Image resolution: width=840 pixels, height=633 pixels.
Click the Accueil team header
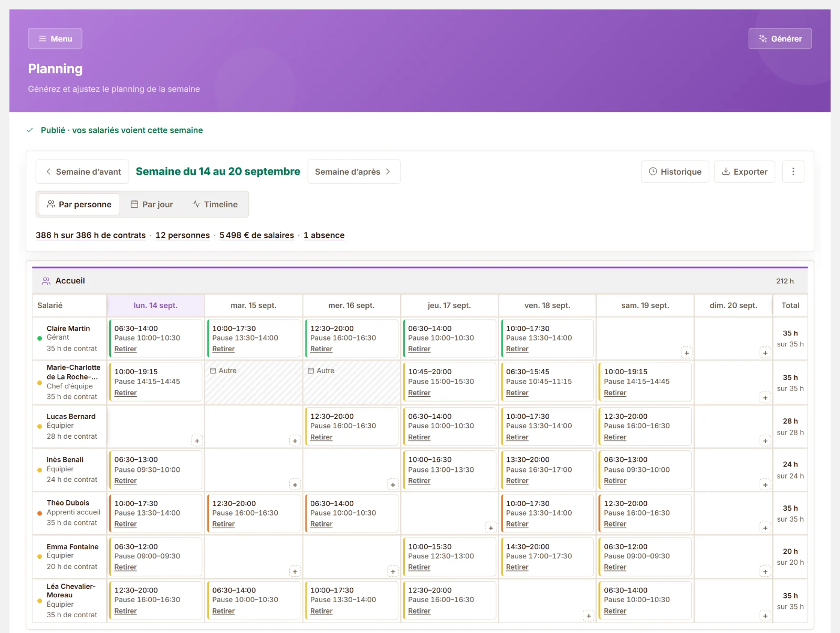(419, 281)
